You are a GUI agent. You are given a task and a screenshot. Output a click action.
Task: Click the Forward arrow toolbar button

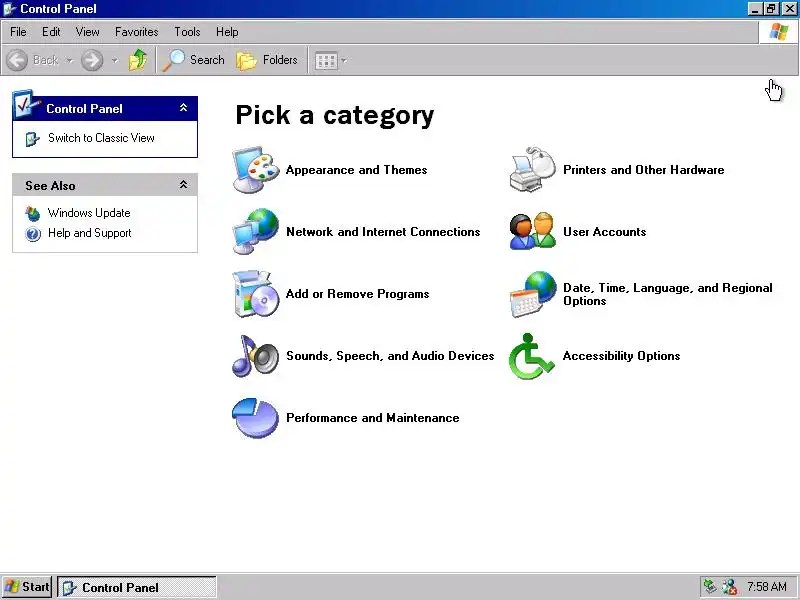[x=92, y=60]
